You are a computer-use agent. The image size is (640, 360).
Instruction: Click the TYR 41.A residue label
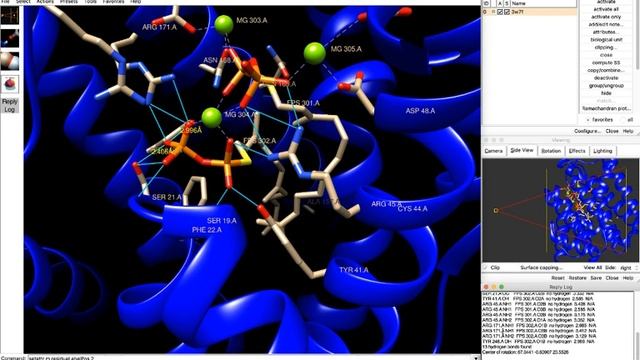pyautogui.click(x=353, y=270)
